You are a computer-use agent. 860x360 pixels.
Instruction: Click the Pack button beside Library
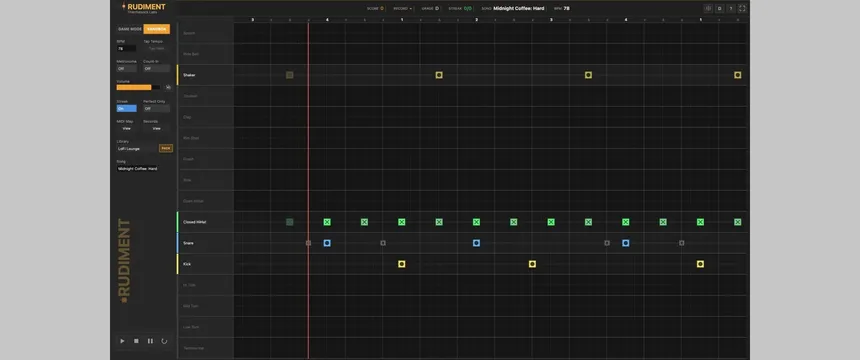coord(166,148)
